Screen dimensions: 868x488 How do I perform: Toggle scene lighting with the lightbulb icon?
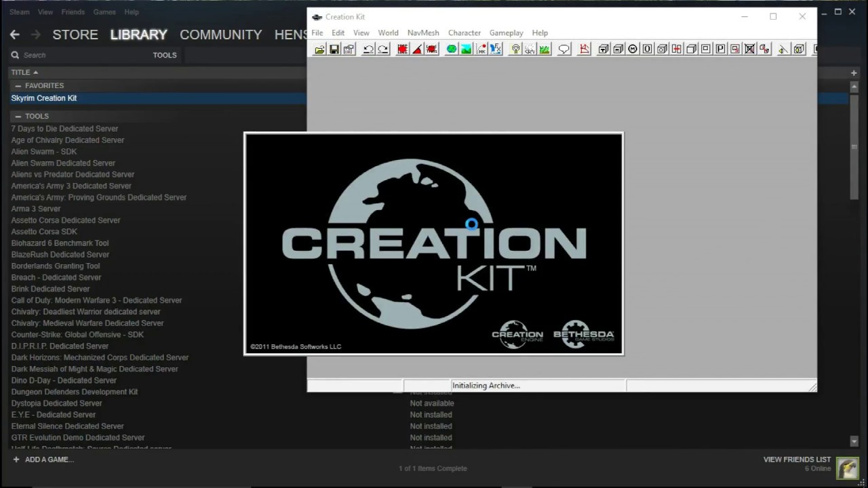pos(515,48)
